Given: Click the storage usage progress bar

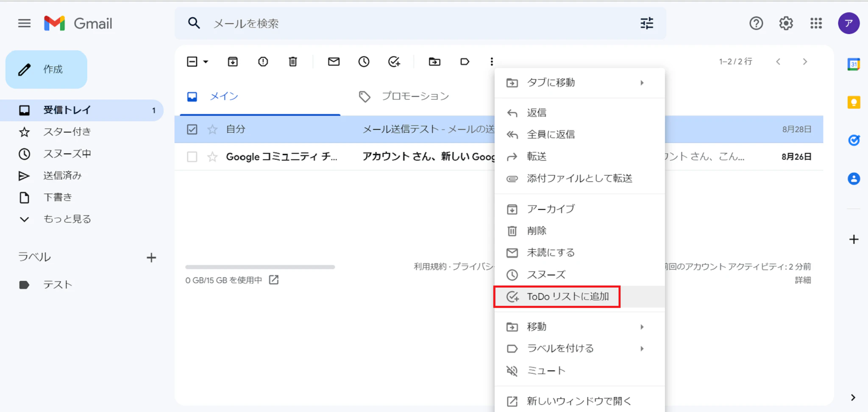Looking at the screenshot, I should click(260, 267).
